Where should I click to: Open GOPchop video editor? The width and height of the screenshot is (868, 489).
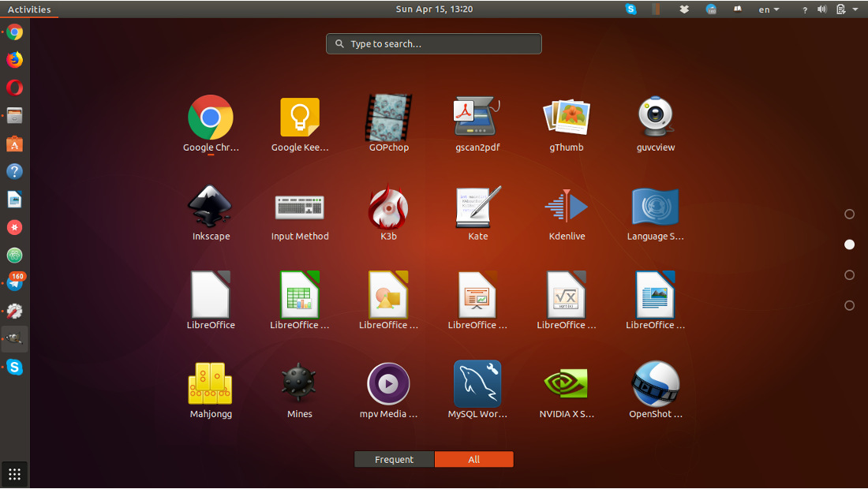coord(388,118)
